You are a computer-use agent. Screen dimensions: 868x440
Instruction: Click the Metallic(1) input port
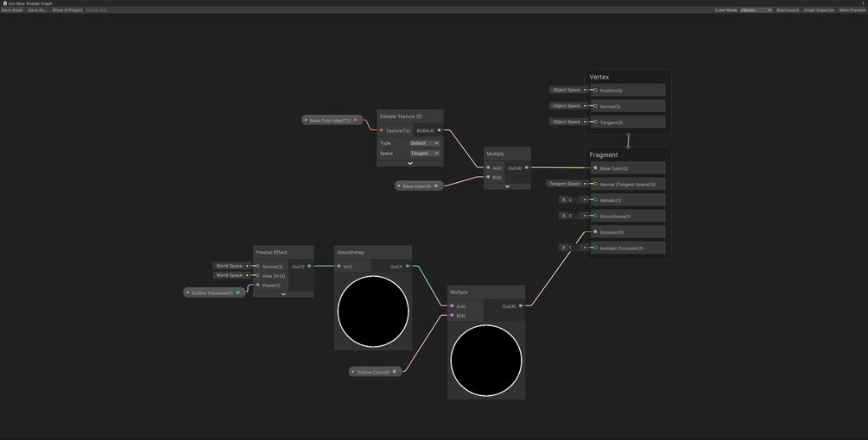click(x=595, y=200)
